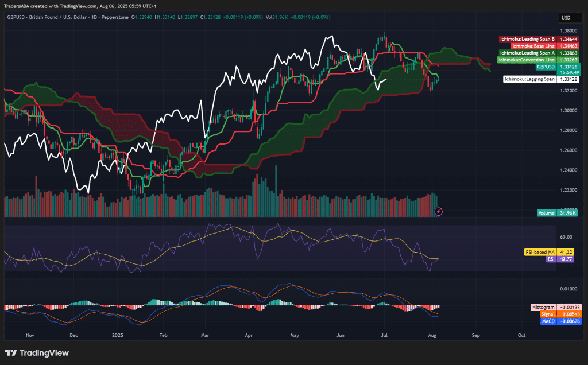
Task: Select the Ichimoku Leading Span A label
Action: pos(527,53)
